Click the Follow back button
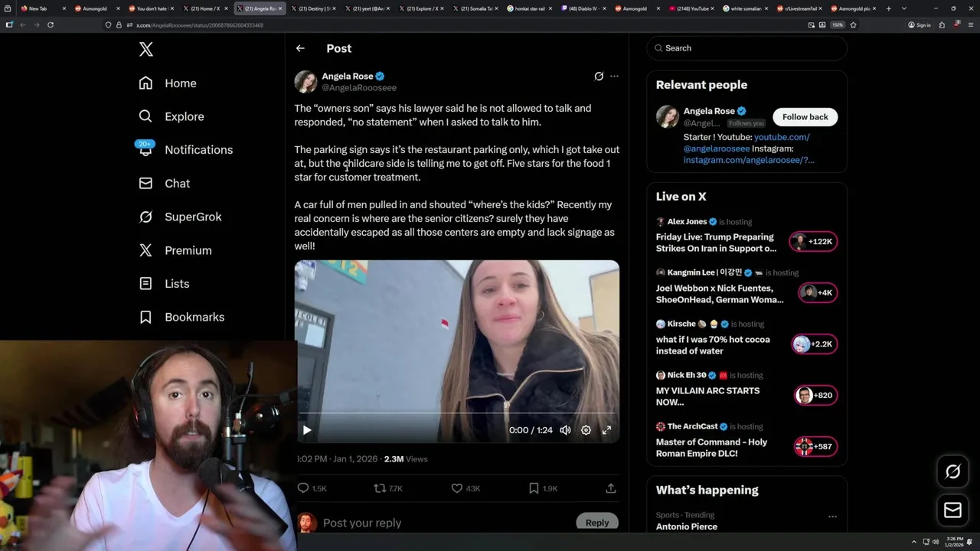This screenshot has width=980, height=551. pyautogui.click(x=805, y=117)
